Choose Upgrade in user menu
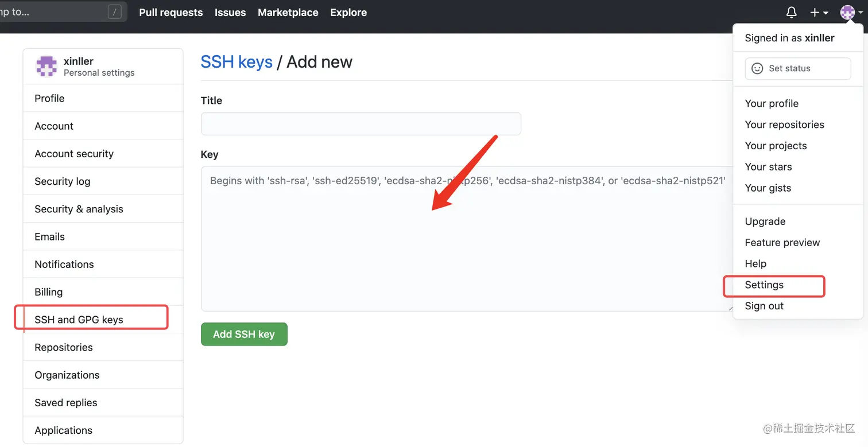This screenshot has width=868, height=447. (797, 221)
